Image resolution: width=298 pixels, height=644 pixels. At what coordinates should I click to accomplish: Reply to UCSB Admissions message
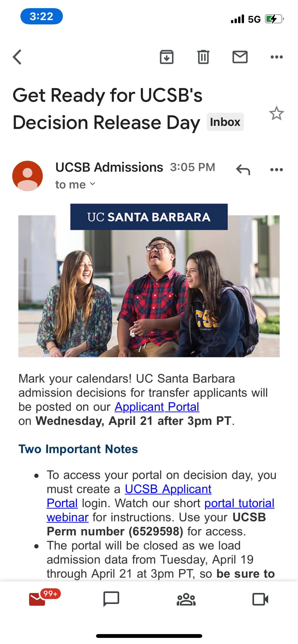click(243, 170)
